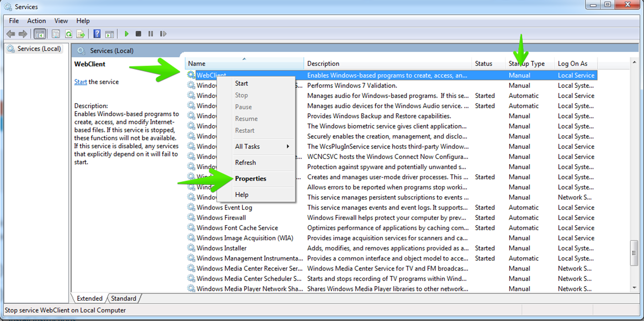
Task: Click the Start Service green arrow icon
Action: tap(127, 34)
